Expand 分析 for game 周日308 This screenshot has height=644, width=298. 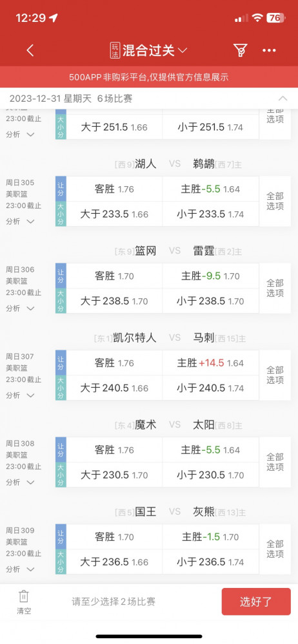(x=20, y=482)
